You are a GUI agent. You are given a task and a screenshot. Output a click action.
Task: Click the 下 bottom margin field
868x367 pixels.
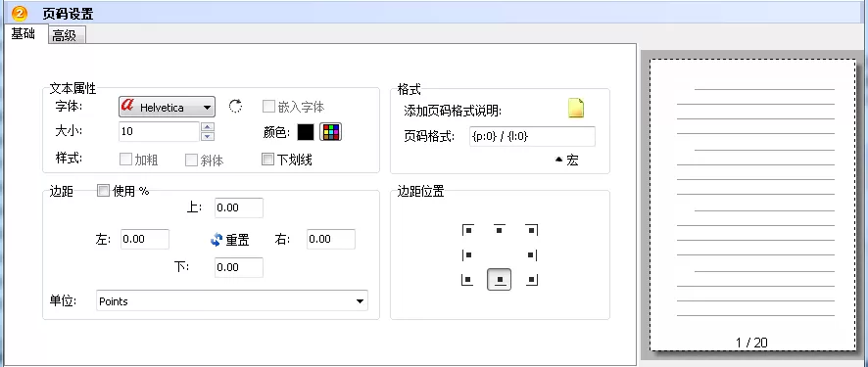coord(239,267)
